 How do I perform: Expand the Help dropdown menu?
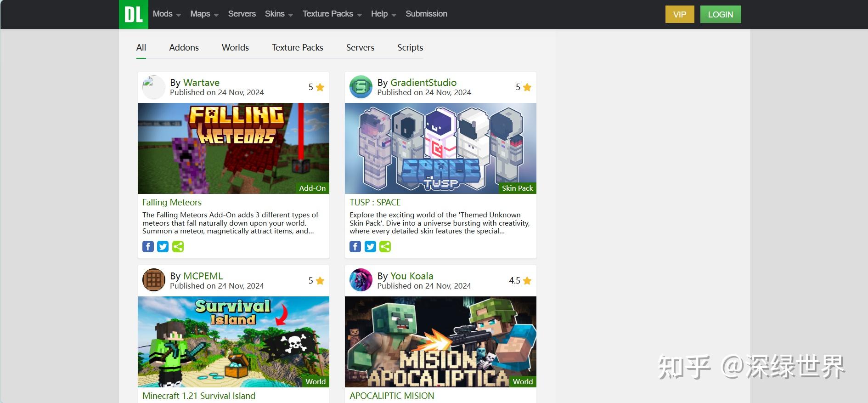point(383,14)
